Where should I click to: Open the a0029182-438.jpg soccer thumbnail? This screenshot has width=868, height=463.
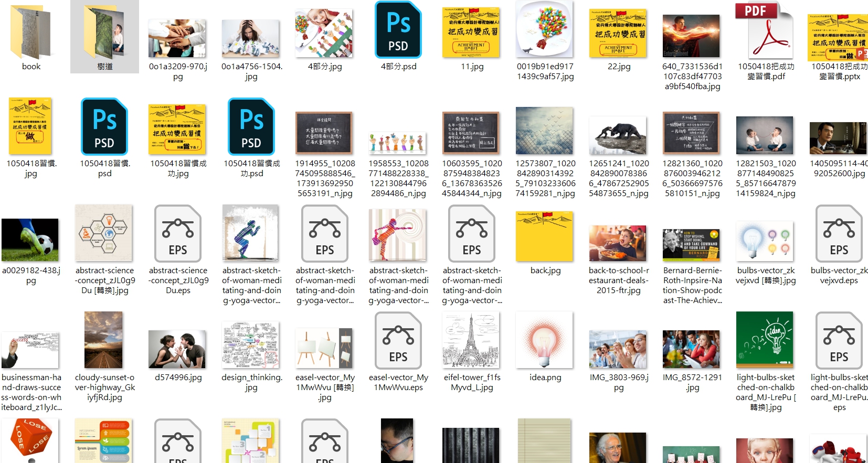pos(30,240)
